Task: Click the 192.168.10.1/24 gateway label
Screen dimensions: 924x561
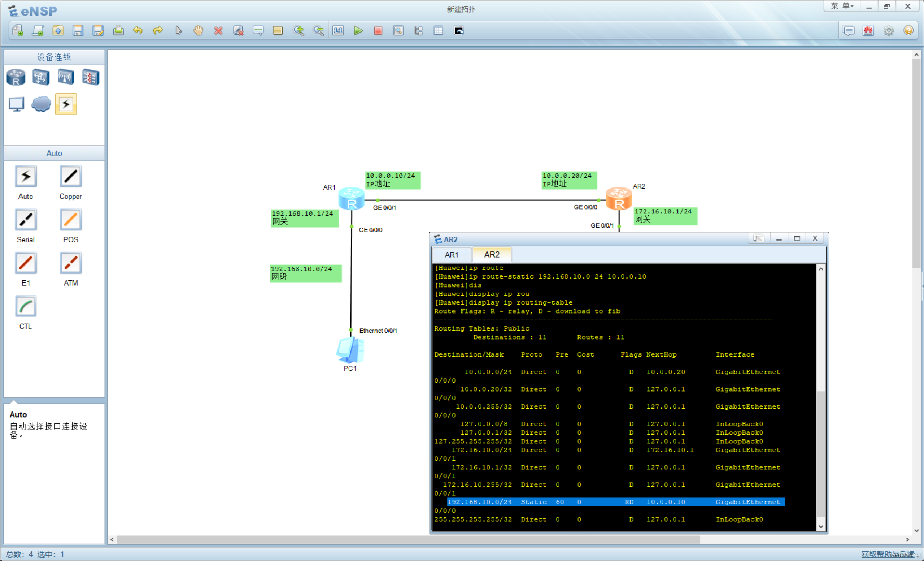Action: point(305,218)
